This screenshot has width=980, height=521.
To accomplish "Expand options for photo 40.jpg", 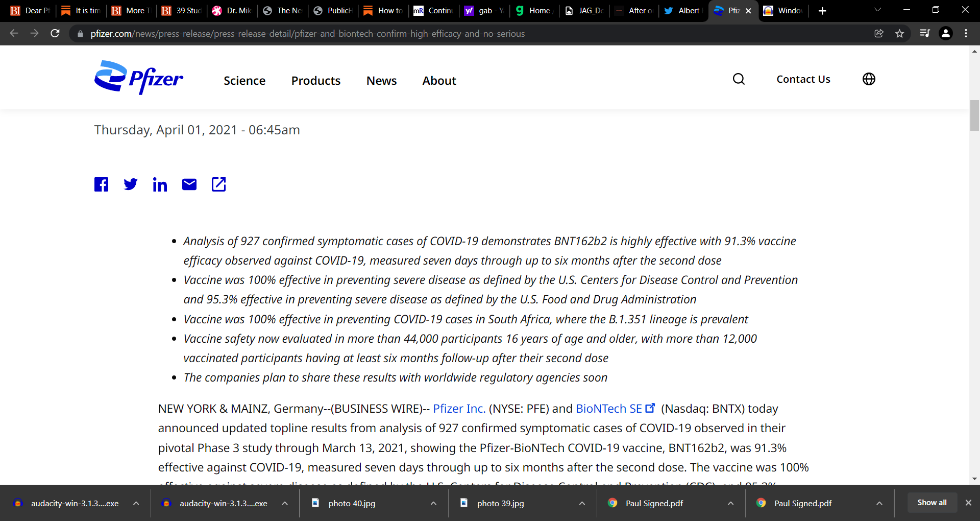I will (x=433, y=503).
